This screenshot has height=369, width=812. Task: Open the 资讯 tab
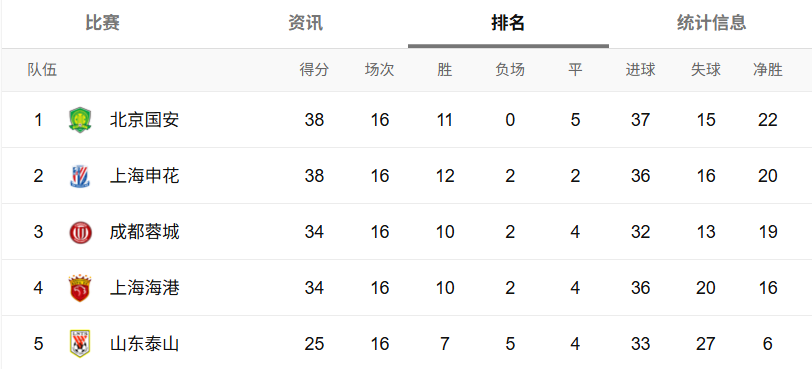coord(306,23)
